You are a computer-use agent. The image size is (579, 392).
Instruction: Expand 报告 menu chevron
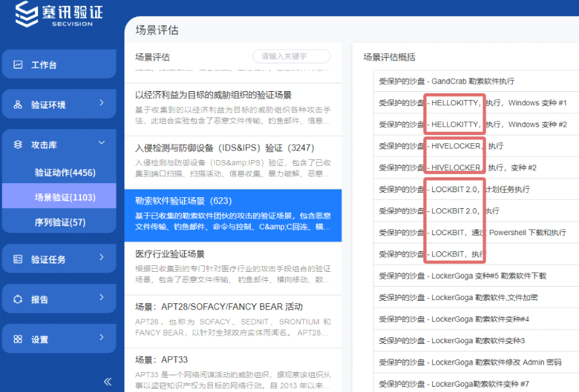pyautogui.click(x=102, y=298)
